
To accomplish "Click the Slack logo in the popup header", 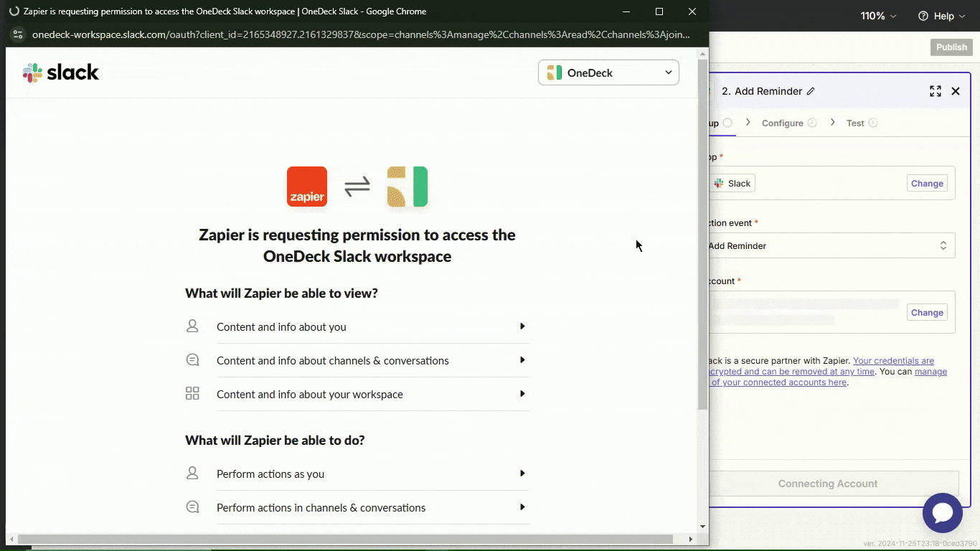I will tap(61, 72).
